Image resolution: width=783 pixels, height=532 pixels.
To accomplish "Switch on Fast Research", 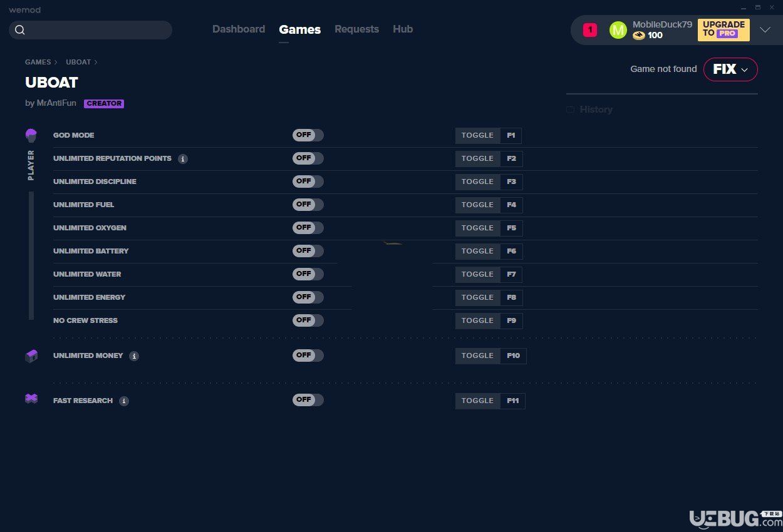I will tap(308, 400).
